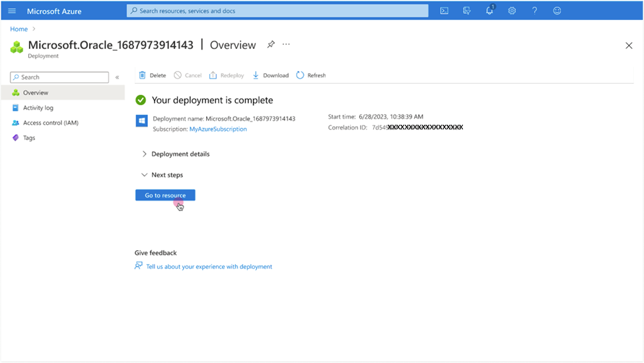Click the Go to resource button
Screen dimensions: 644x363
coord(165,195)
